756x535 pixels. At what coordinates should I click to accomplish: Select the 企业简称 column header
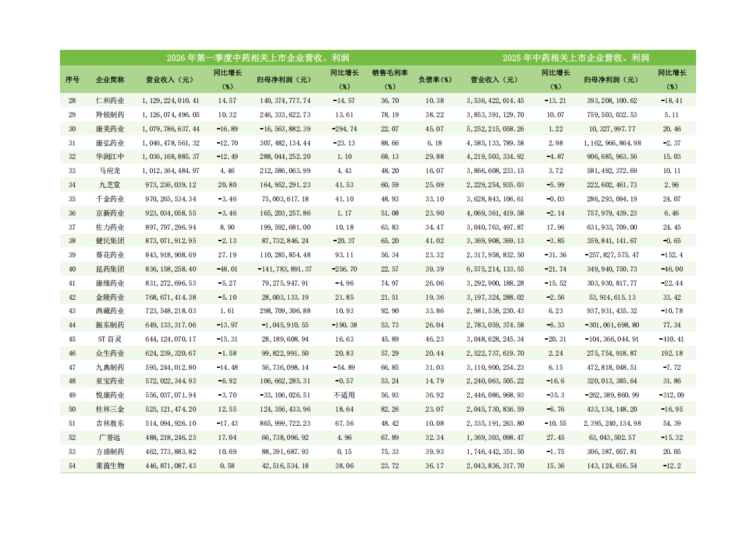click(x=110, y=80)
